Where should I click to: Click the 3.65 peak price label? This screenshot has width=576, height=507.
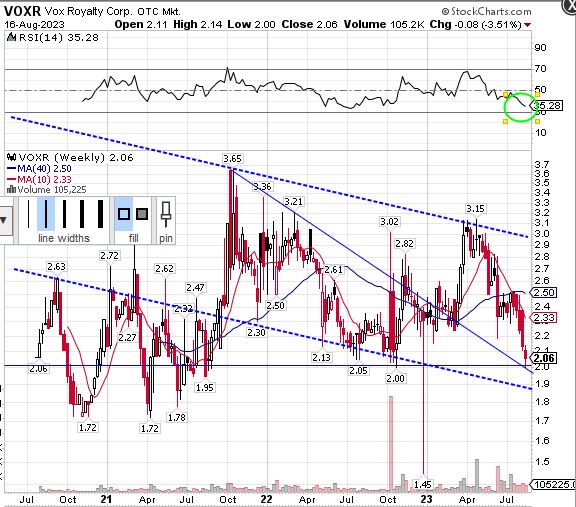[233, 159]
